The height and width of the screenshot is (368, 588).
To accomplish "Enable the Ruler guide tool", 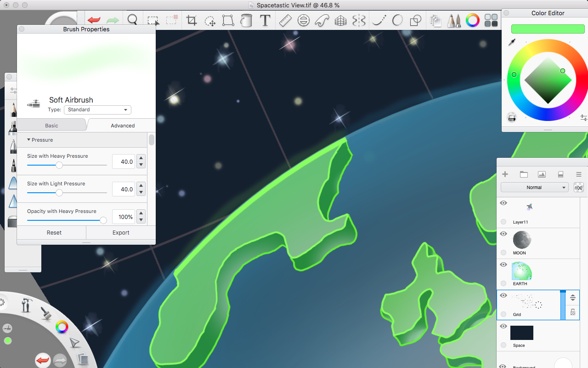I will point(285,20).
